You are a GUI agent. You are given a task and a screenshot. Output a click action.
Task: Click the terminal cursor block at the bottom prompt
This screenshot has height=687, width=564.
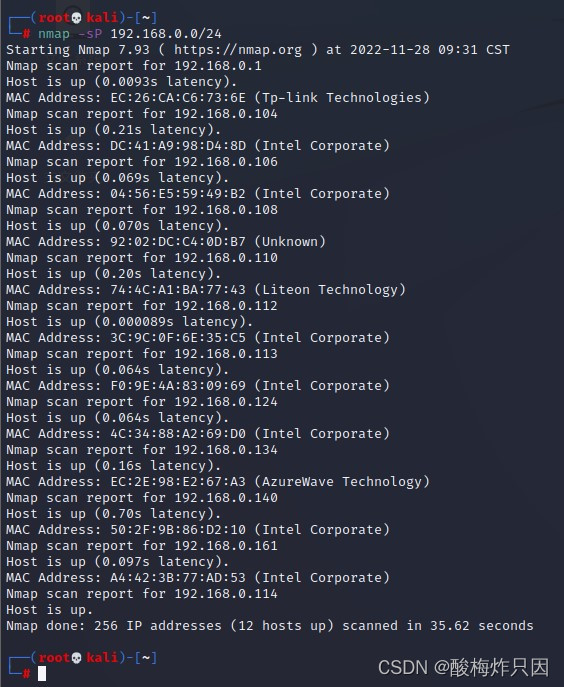[42, 673]
